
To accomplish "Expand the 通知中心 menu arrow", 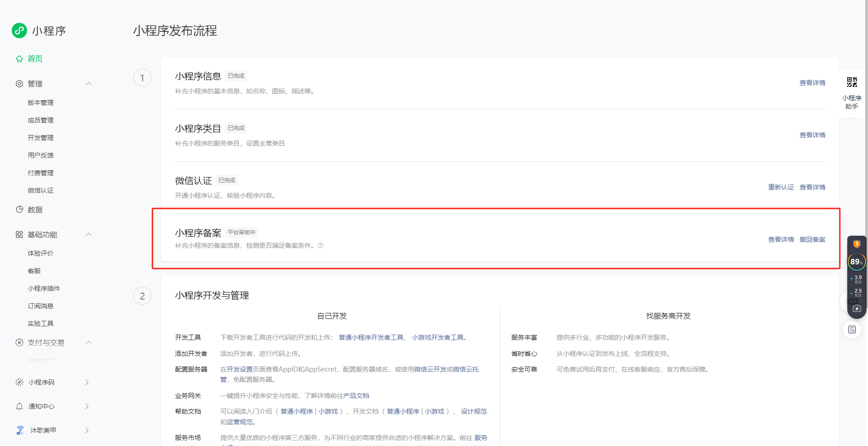I will [x=87, y=406].
